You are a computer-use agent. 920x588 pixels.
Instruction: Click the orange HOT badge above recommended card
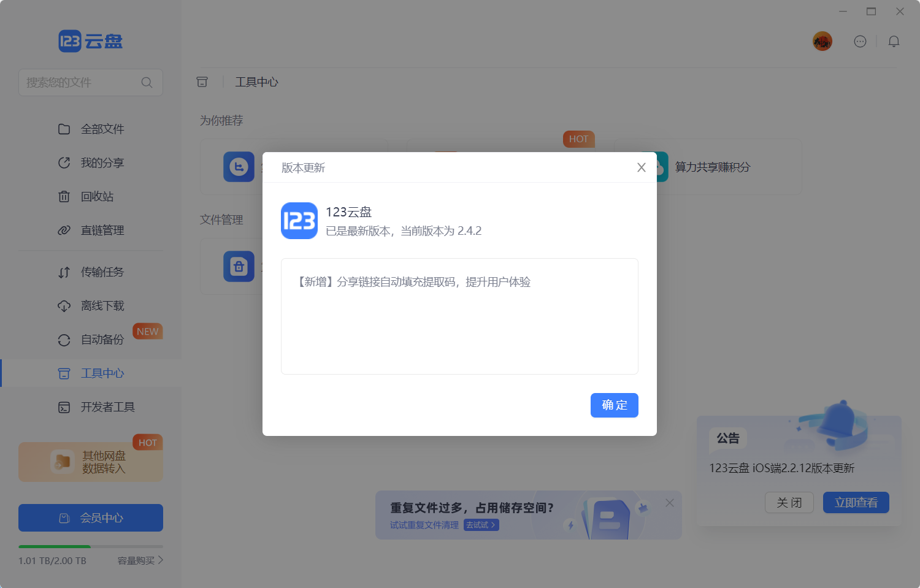[578, 139]
